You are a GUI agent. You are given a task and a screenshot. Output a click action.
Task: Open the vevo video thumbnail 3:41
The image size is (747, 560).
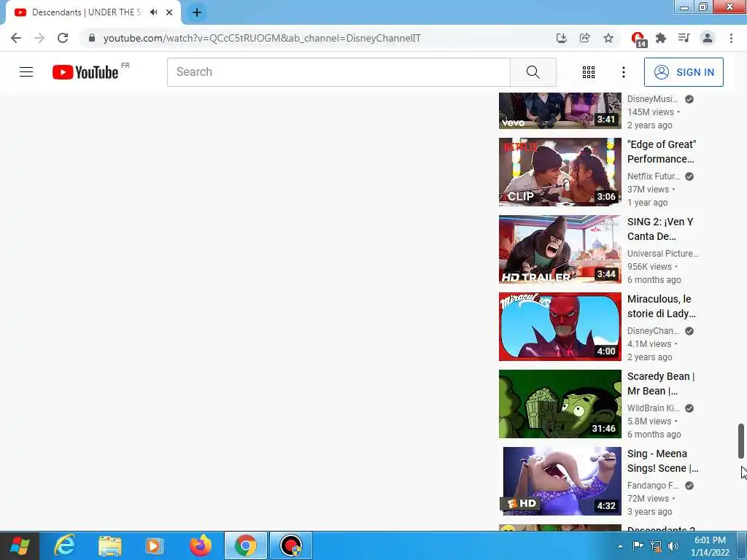point(560,111)
